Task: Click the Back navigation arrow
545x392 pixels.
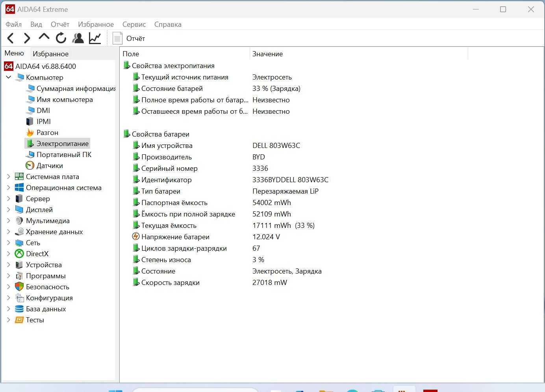Action: tap(11, 38)
